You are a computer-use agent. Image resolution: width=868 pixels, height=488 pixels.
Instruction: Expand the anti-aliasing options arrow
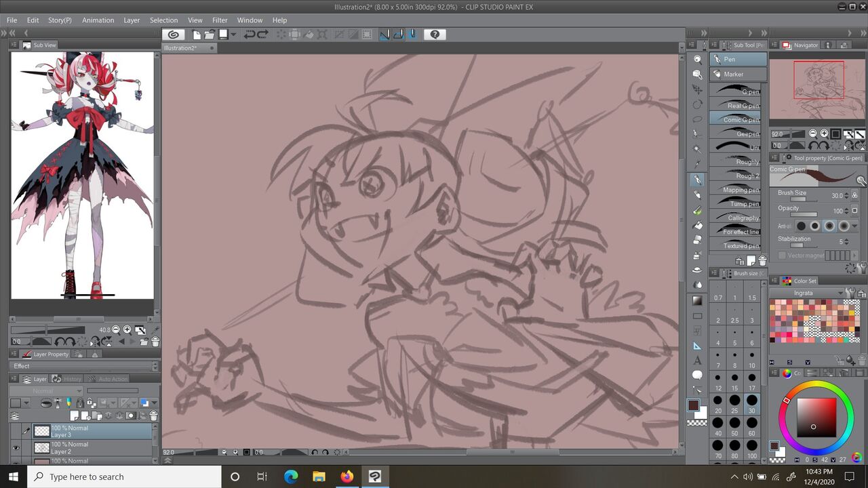click(854, 226)
